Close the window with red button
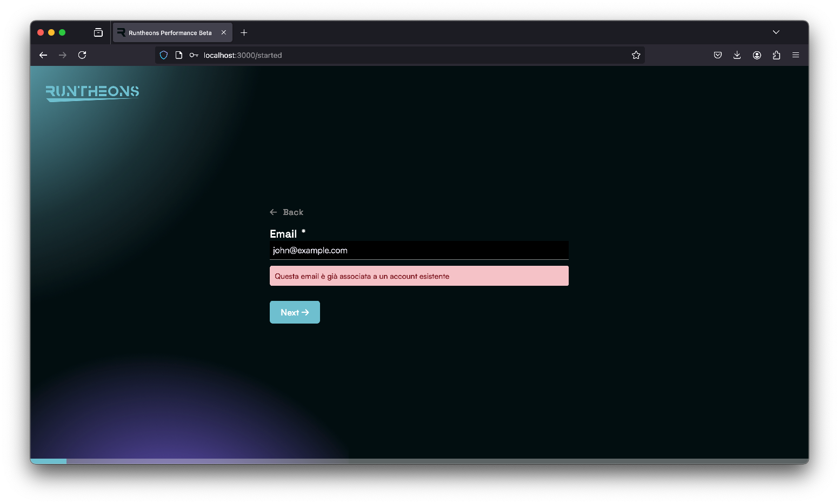 tap(41, 32)
